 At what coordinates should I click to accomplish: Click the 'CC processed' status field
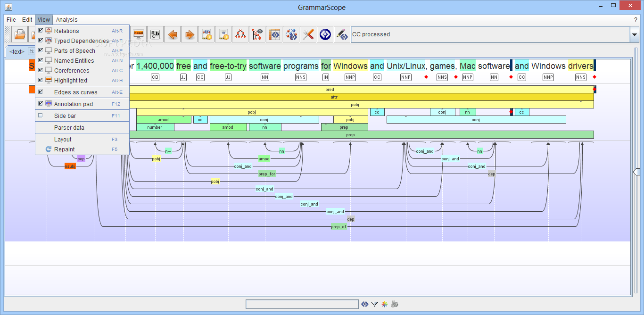[x=490, y=34]
